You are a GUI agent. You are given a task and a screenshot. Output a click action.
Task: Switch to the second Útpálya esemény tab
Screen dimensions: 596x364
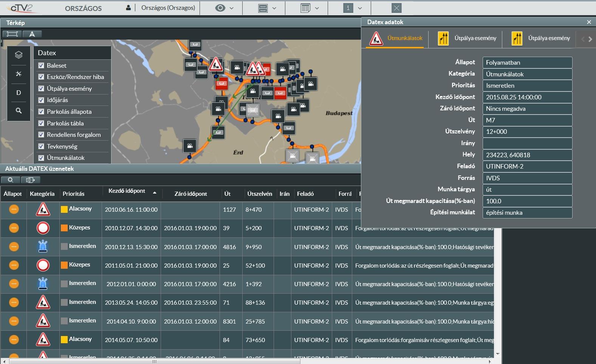(x=541, y=38)
